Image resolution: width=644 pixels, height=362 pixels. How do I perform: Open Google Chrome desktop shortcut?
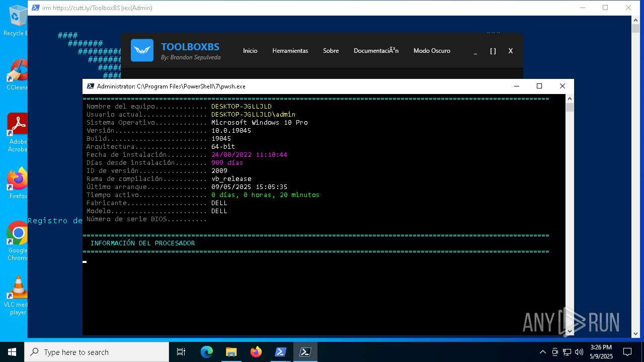pos(17,241)
